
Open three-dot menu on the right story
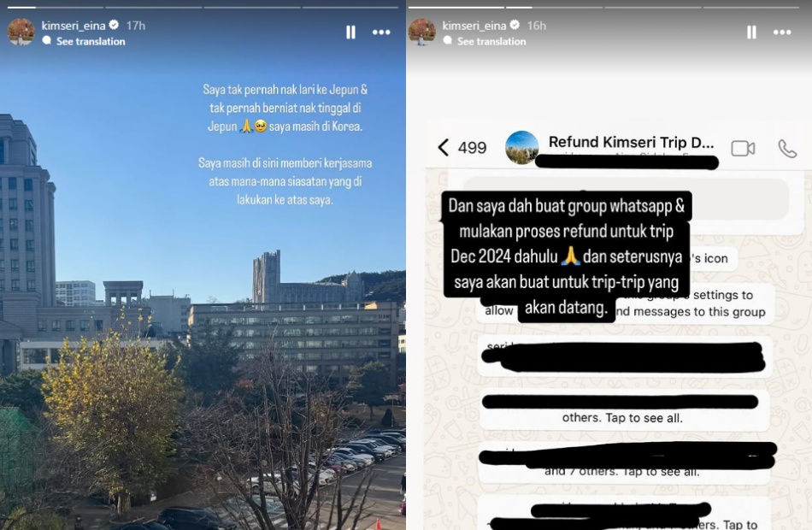[782, 32]
